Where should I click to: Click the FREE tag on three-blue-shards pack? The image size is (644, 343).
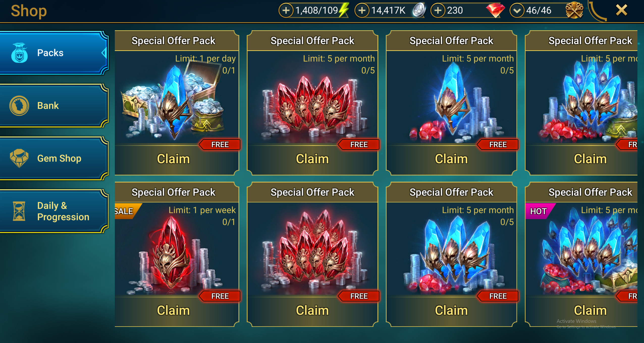pyautogui.click(x=497, y=296)
